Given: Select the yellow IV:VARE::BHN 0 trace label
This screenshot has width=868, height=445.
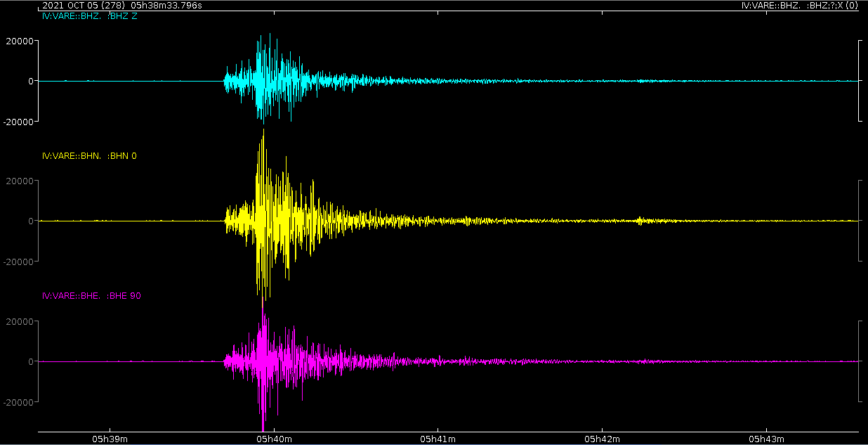Looking at the screenshot, I should [90, 155].
